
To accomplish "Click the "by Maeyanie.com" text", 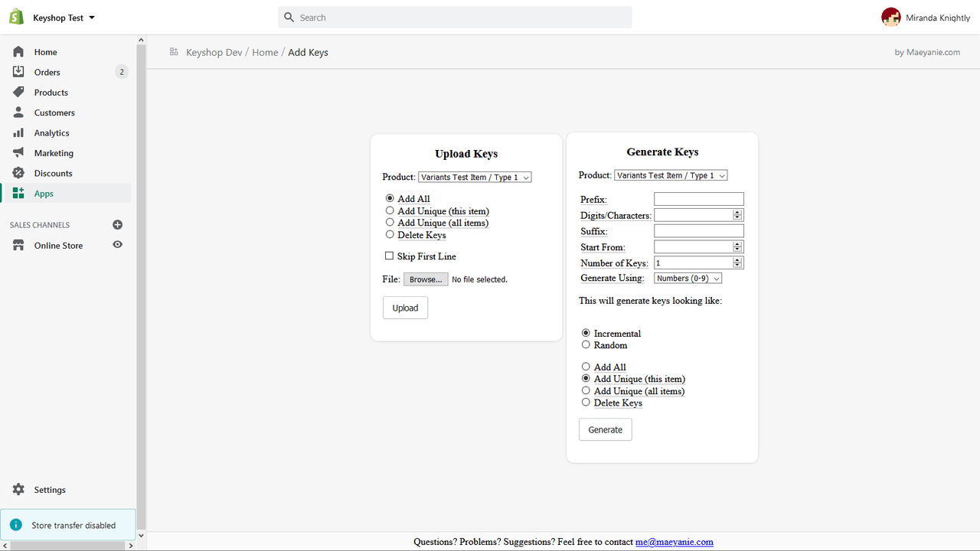I will click(x=927, y=52).
